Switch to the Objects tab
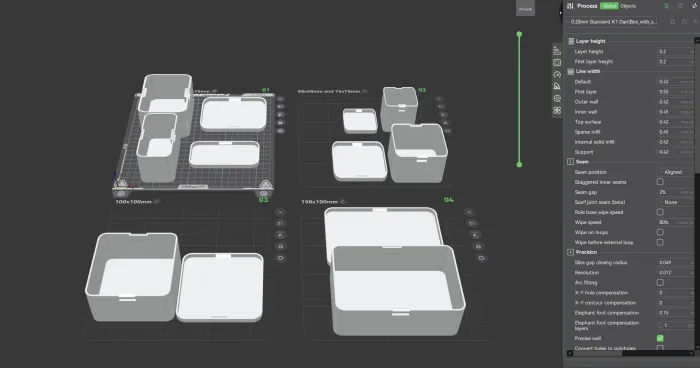The width and height of the screenshot is (700, 368). 628,6
